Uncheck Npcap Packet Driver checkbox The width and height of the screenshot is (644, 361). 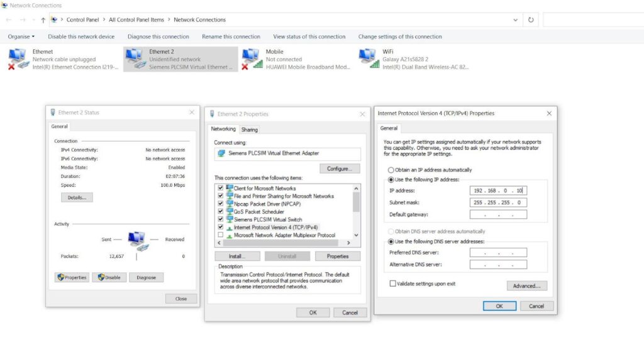(x=221, y=204)
